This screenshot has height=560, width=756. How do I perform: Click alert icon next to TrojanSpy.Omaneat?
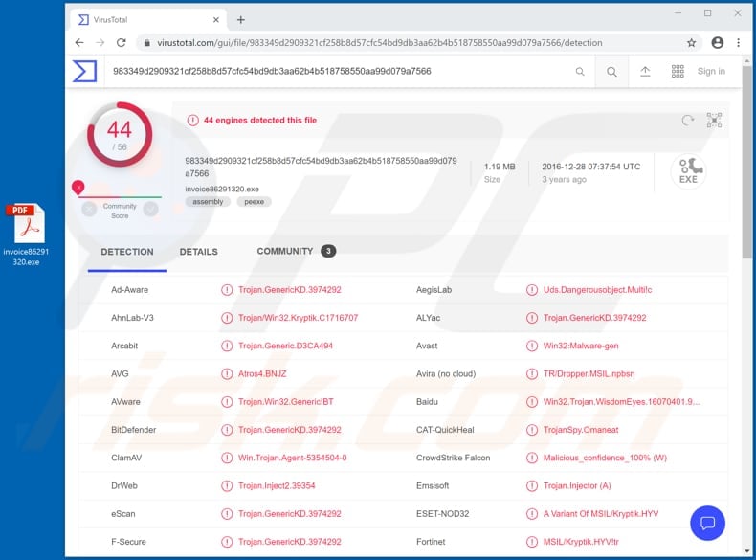(x=532, y=430)
